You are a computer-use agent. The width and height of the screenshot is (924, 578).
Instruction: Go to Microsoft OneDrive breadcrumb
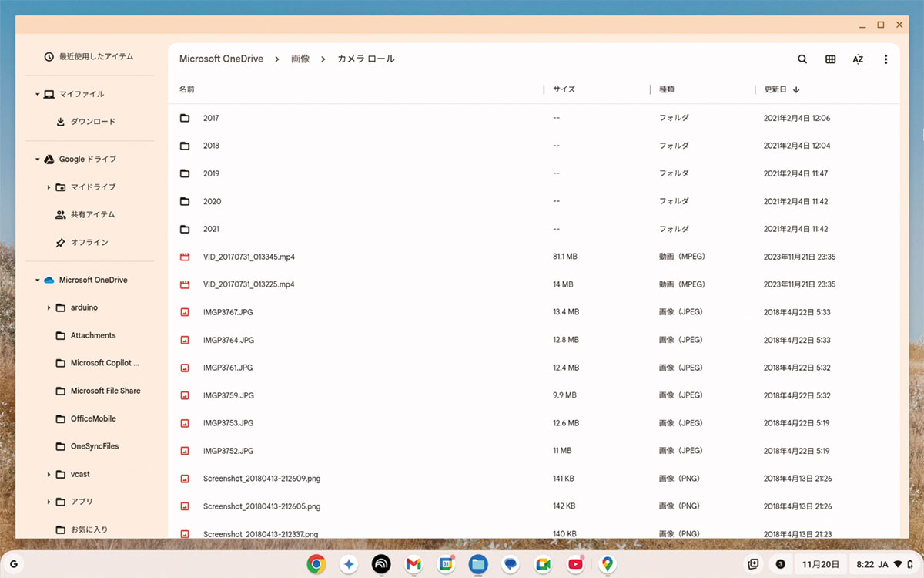221,59
